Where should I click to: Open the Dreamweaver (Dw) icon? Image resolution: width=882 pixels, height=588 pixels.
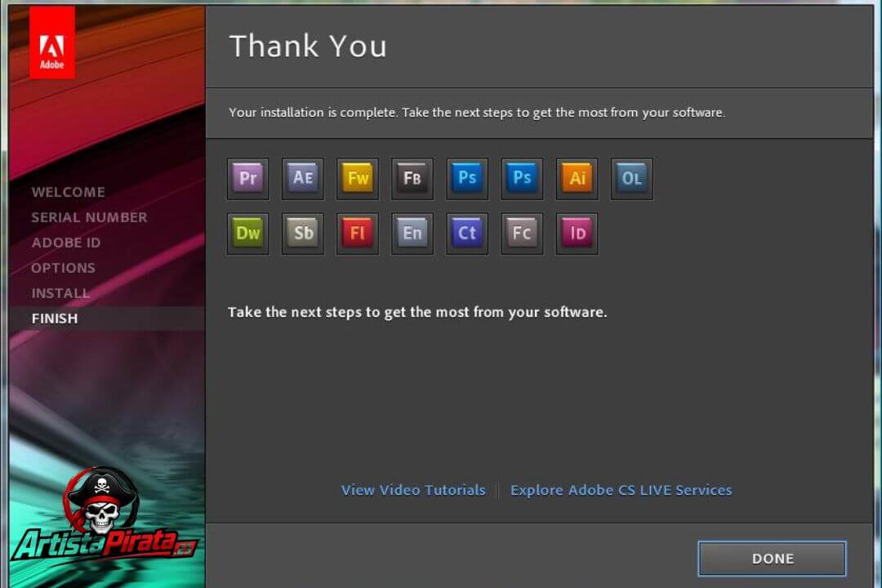(x=248, y=234)
